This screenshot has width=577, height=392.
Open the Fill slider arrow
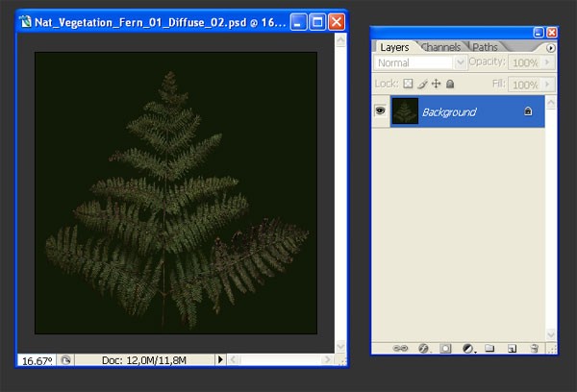tap(547, 85)
